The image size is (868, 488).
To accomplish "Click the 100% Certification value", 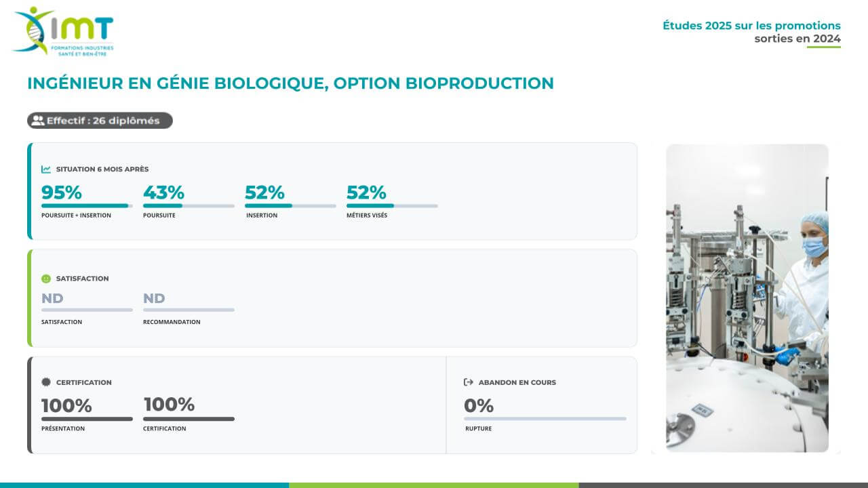I will pyautogui.click(x=169, y=405).
